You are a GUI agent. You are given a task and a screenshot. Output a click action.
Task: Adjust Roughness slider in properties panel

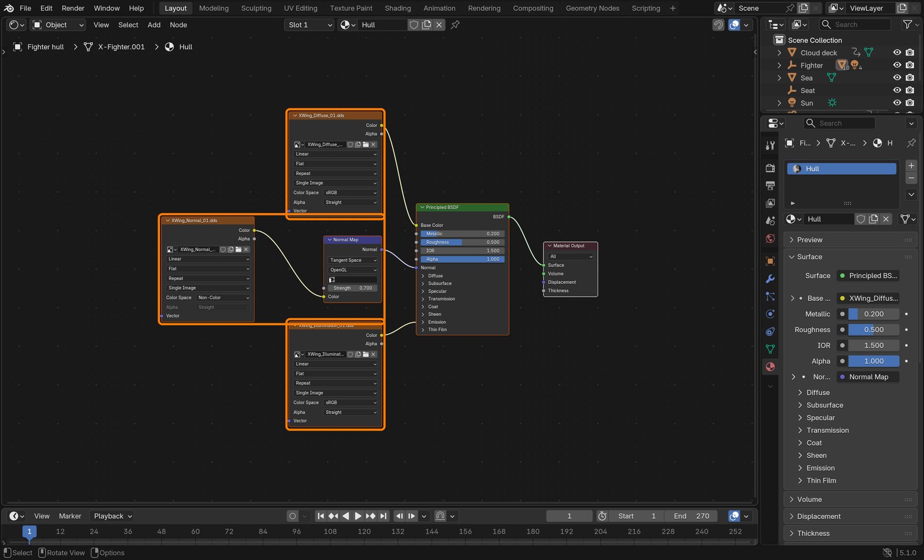tap(873, 330)
